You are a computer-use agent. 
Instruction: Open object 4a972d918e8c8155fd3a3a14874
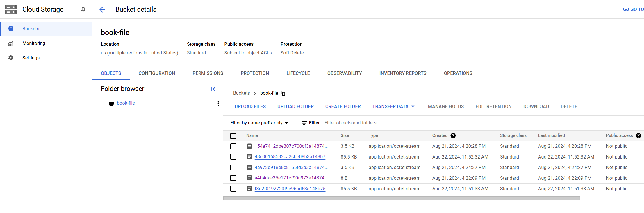pos(291,168)
